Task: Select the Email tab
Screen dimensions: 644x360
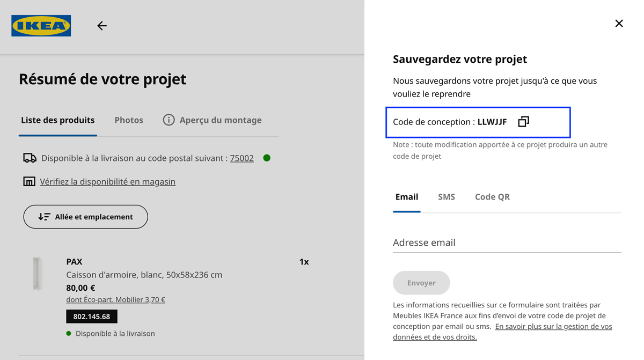Action: point(407,197)
